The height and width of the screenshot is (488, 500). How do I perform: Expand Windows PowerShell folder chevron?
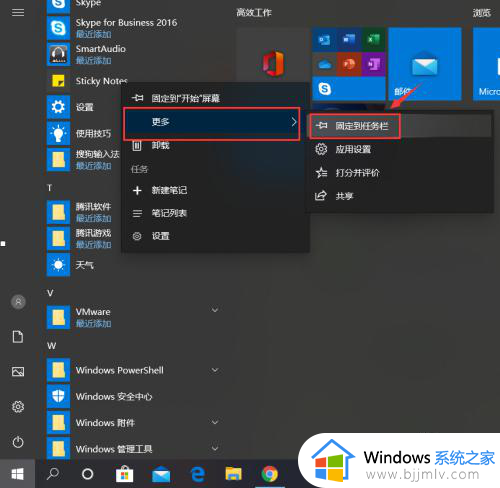click(x=215, y=370)
